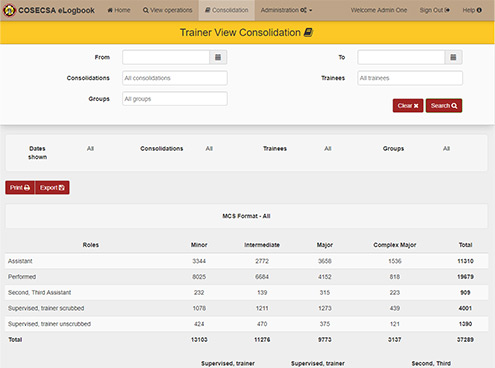Screen dimensions: 495x368
Task: Click the Consolidations summary label
Action: (x=162, y=149)
